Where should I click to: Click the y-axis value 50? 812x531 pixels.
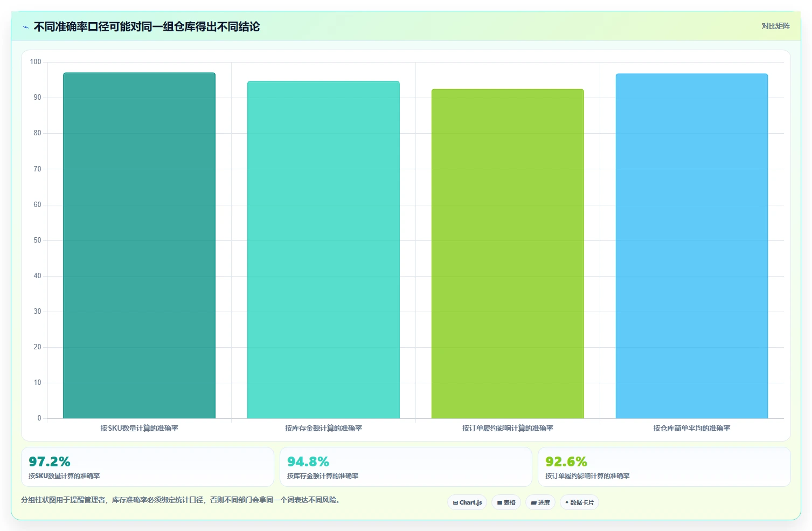tap(37, 240)
